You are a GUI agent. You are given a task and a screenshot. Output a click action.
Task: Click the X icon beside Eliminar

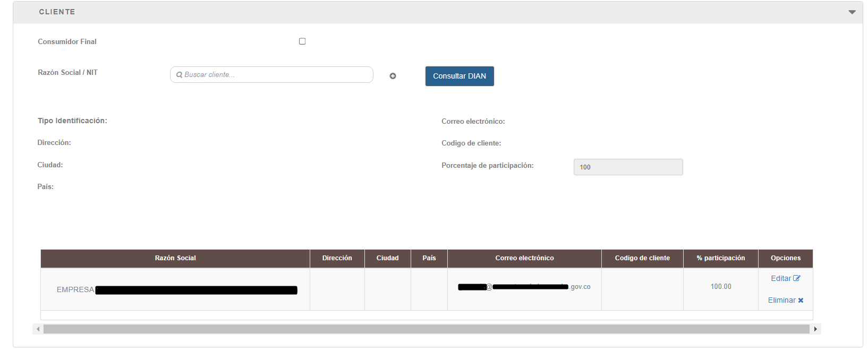(801, 301)
